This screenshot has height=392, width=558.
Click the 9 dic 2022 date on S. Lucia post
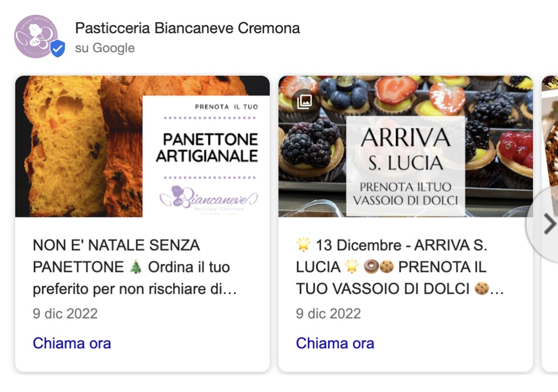[328, 313]
